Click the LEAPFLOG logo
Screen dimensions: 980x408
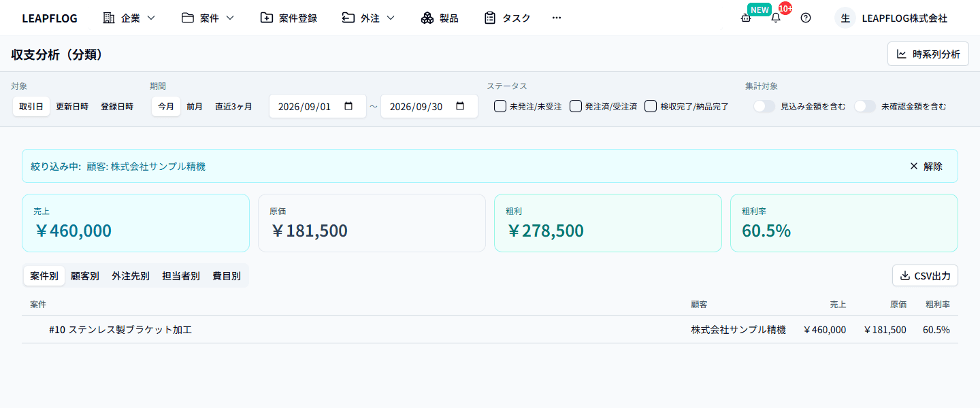pos(50,18)
